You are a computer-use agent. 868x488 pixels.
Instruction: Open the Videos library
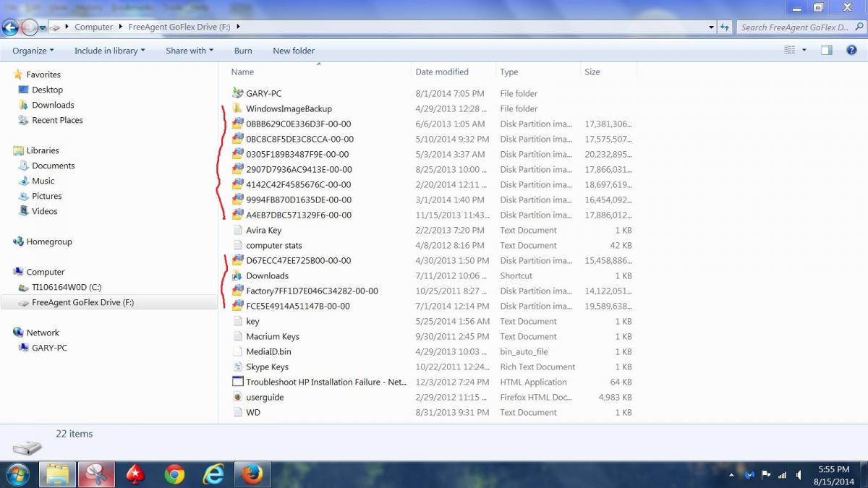pyautogui.click(x=44, y=211)
